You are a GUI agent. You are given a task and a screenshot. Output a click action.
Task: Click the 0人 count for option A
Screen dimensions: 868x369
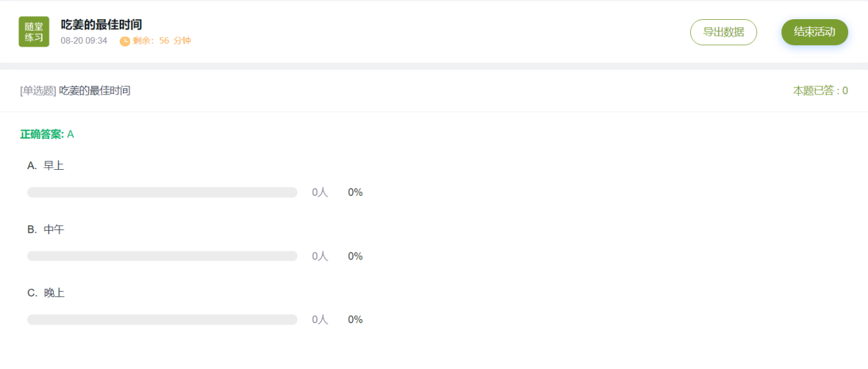[320, 192]
